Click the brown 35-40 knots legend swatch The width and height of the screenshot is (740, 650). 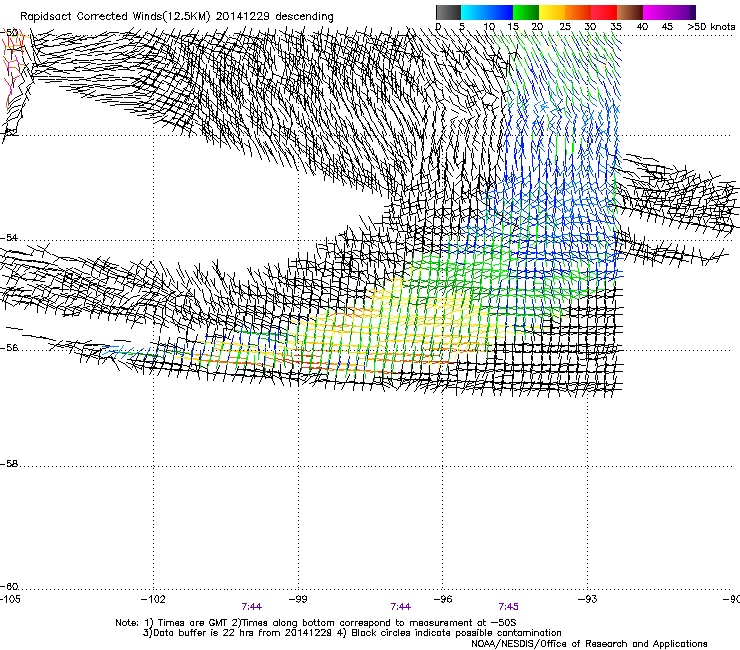point(630,12)
